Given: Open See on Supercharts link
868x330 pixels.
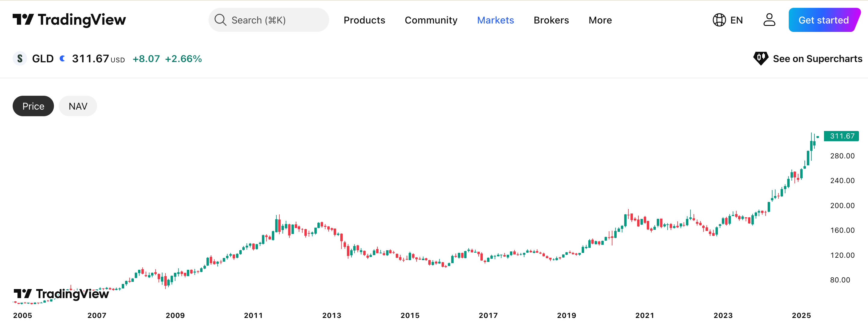Looking at the screenshot, I should 817,59.
